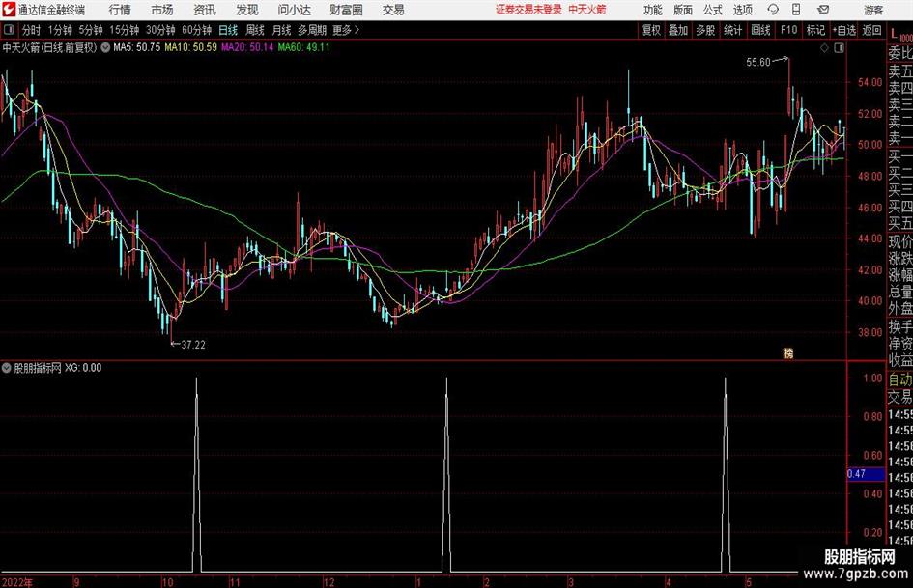The image size is (913, 588).
Task: Select the 5分钟 period tab
Action: click(90, 30)
